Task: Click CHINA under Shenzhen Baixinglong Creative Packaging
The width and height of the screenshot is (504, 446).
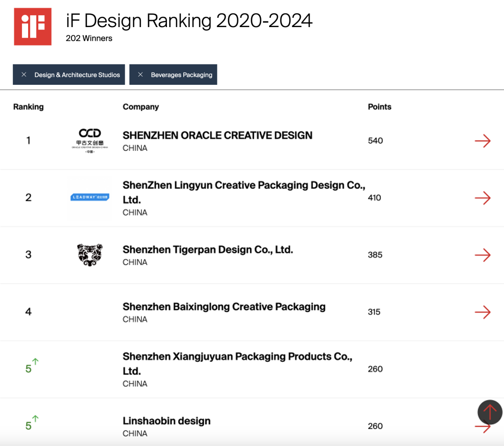Action: pos(135,319)
